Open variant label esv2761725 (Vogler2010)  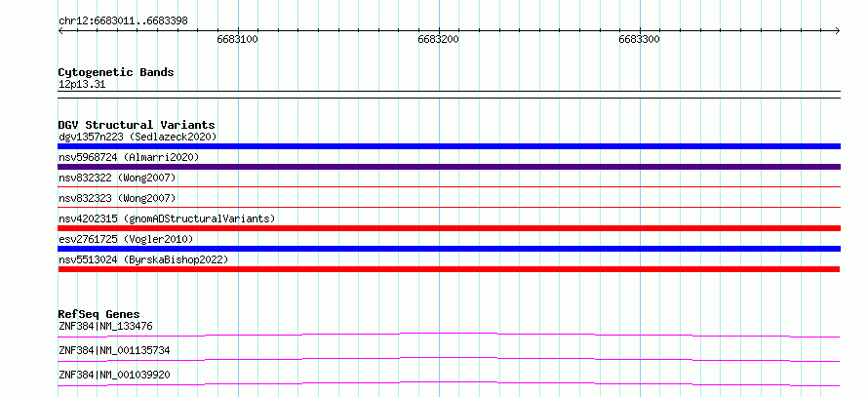126,239
